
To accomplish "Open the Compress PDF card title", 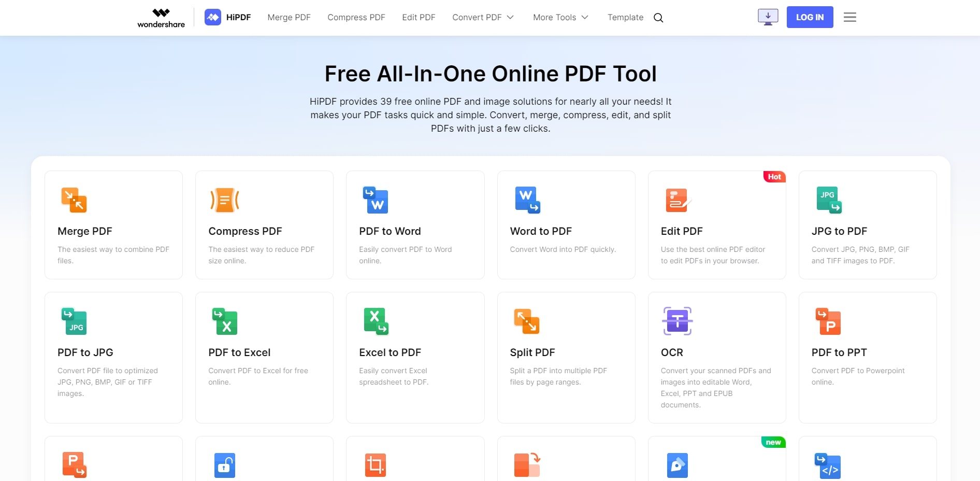I will (x=245, y=231).
